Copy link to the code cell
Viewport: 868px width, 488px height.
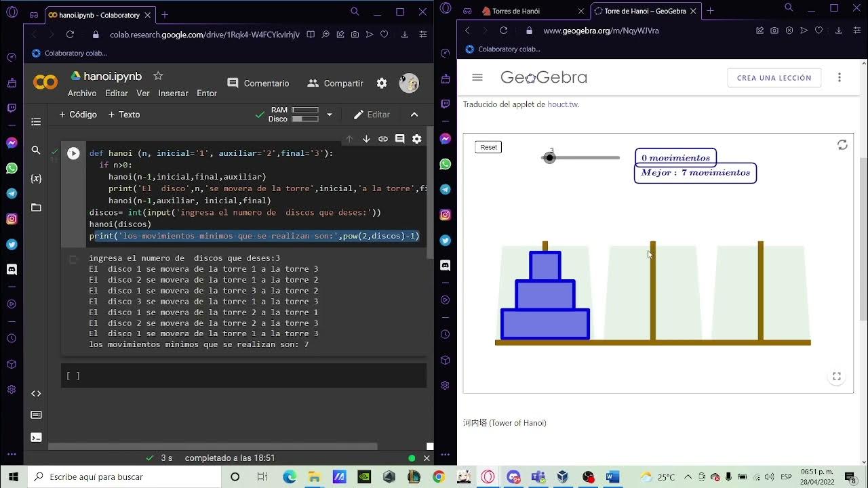pos(383,139)
